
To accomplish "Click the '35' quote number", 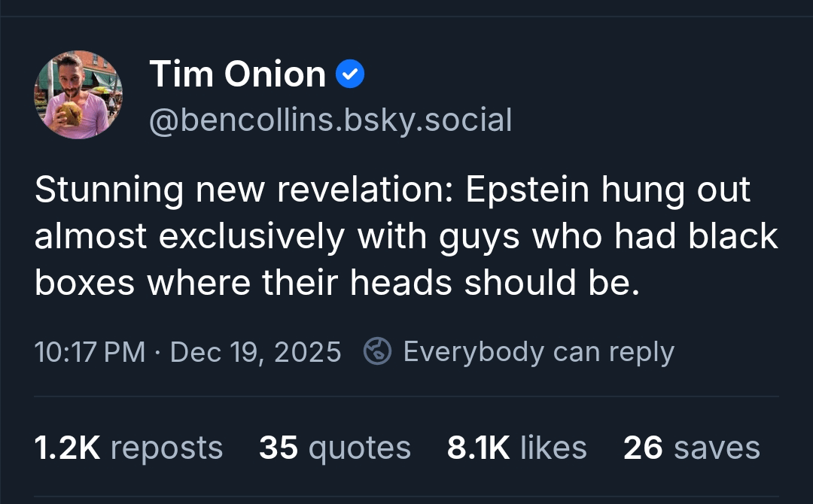I will coord(279,448).
